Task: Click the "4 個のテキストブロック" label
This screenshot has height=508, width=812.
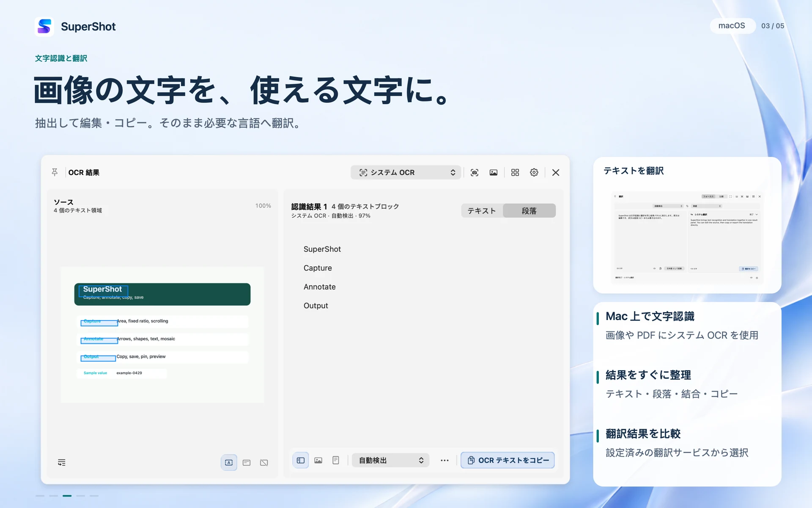Action: [365, 207]
